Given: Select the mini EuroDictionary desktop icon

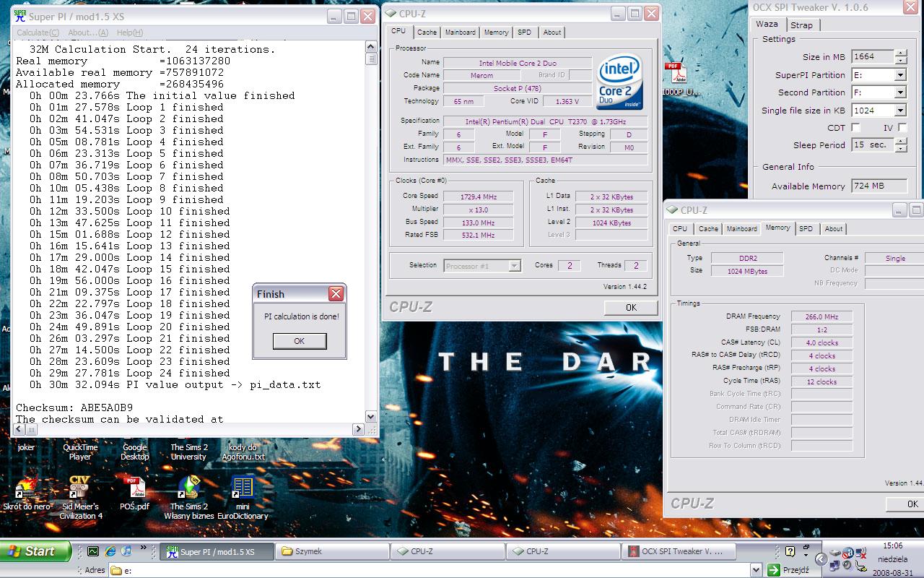Looking at the screenshot, I should 243,498.
